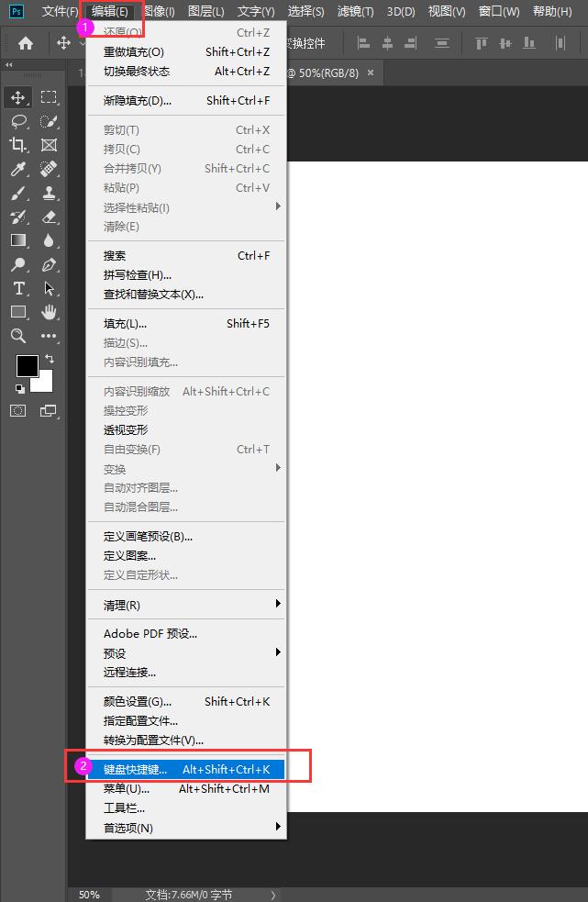588x902 pixels.
Task: Select the Spot Healing Brush tool
Action: point(49,169)
